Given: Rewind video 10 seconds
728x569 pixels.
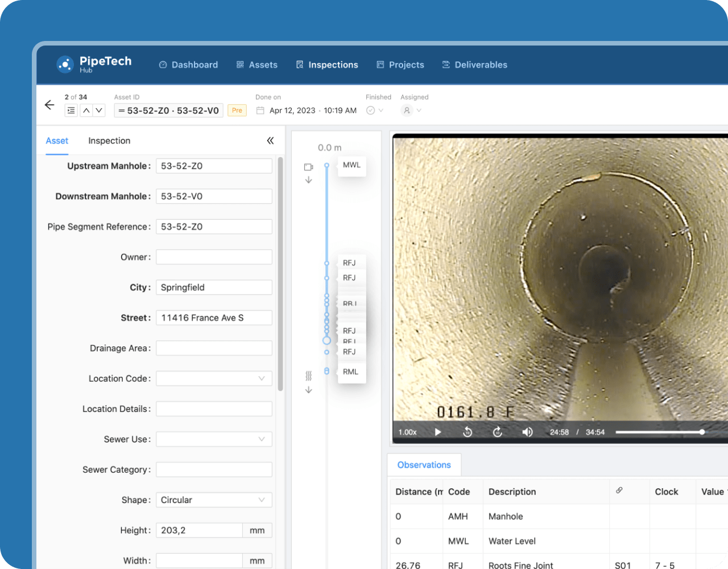Looking at the screenshot, I should click(x=468, y=432).
